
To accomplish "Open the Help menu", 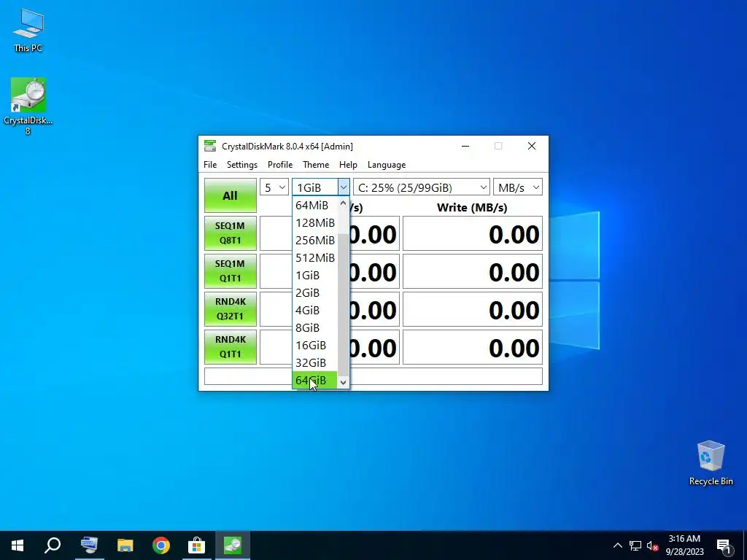I will click(348, 165).
